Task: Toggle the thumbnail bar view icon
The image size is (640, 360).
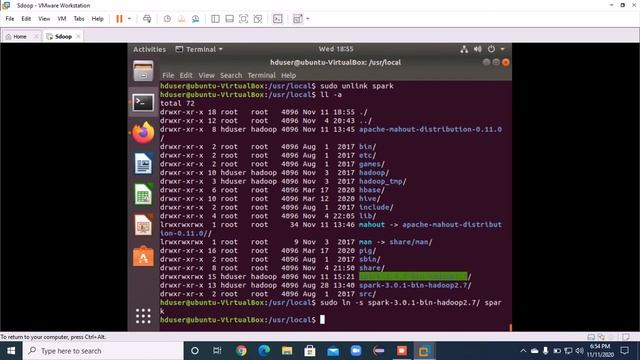Action: (x=229, y=19)
